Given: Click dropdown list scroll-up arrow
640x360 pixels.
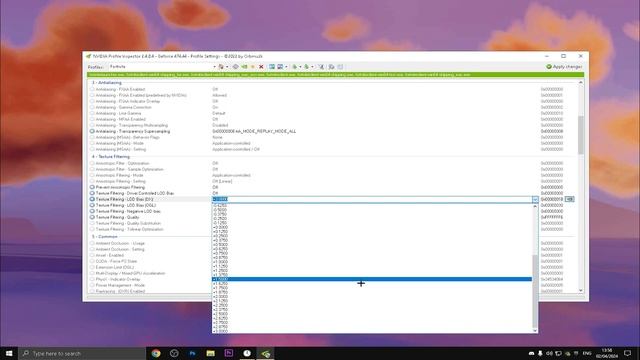Looking at the screenshot, I should (535, 207).
